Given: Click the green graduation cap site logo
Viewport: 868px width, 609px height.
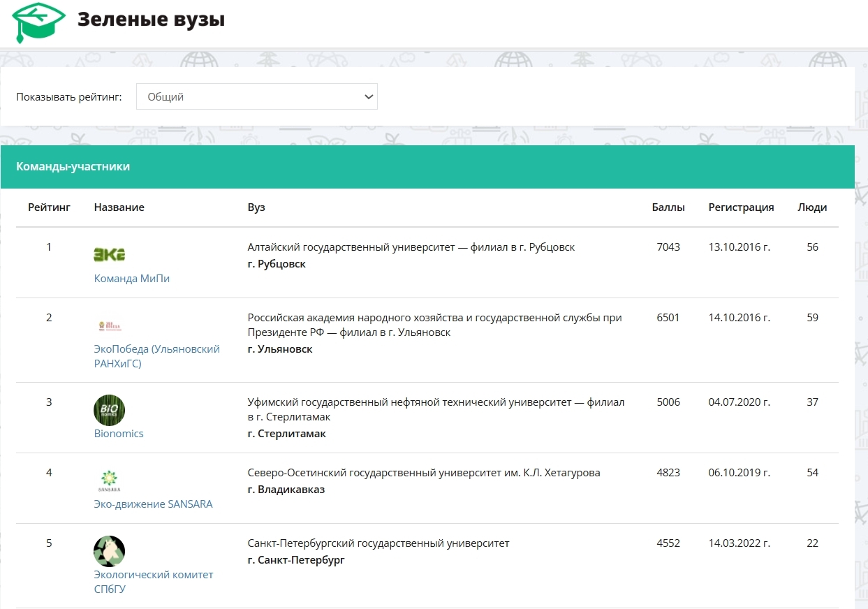Looking at the screenshot, I should (x=38, y=22).
